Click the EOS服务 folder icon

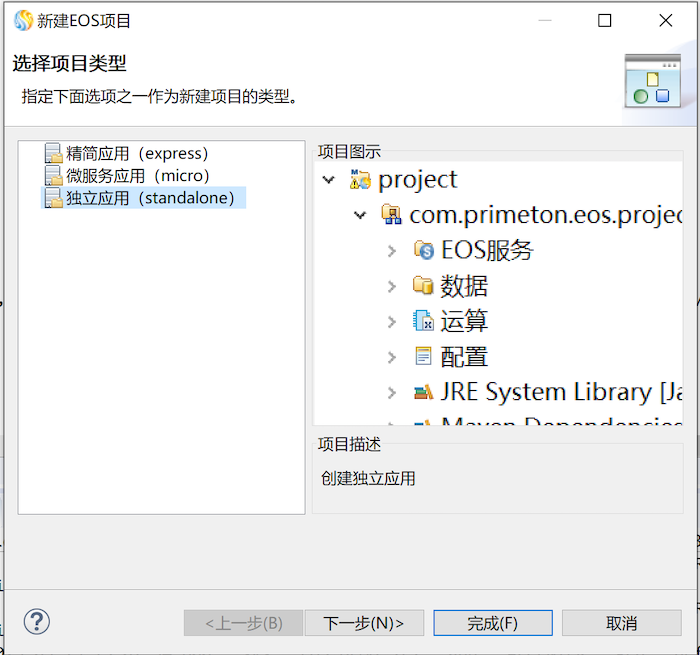(x=424, y=250)
